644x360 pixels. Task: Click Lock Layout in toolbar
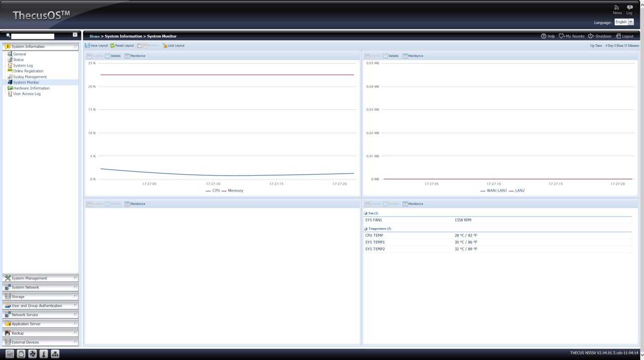pos(174,46)
